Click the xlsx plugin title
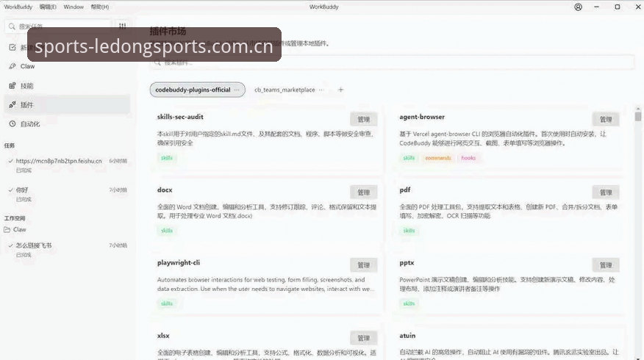This screenshot has height=360, width=644. [163, 336]
